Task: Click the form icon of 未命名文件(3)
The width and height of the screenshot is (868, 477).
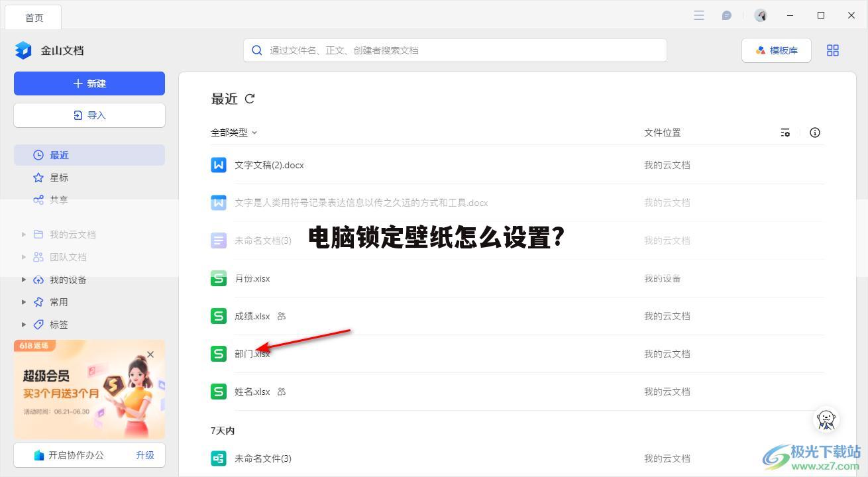Action: pyautogui.click(x=219, y=458)
